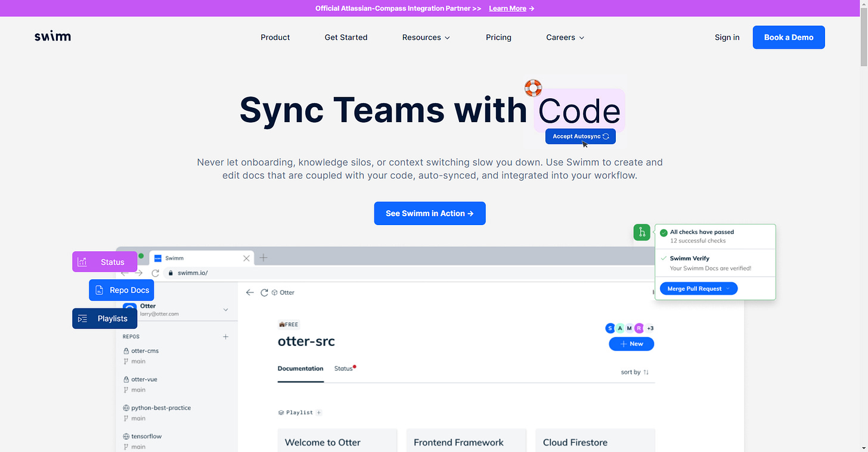
Task: Click lock icon beside otter-cms
Action: [126, 351]
